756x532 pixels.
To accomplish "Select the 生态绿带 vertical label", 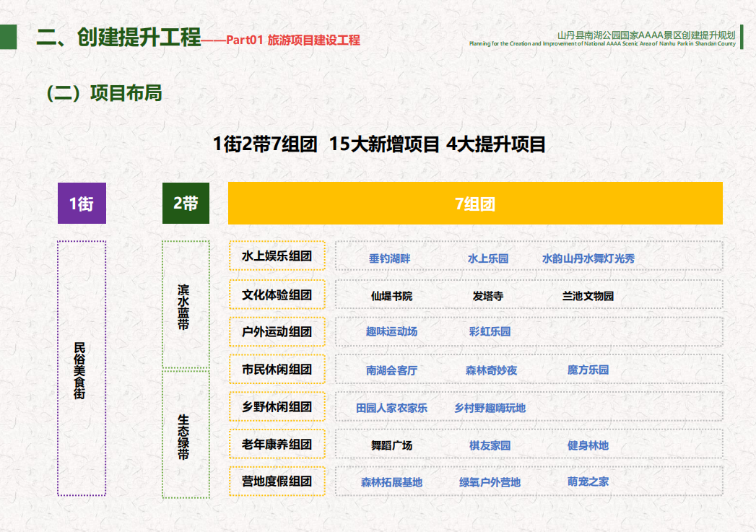I will click(186, 435).
